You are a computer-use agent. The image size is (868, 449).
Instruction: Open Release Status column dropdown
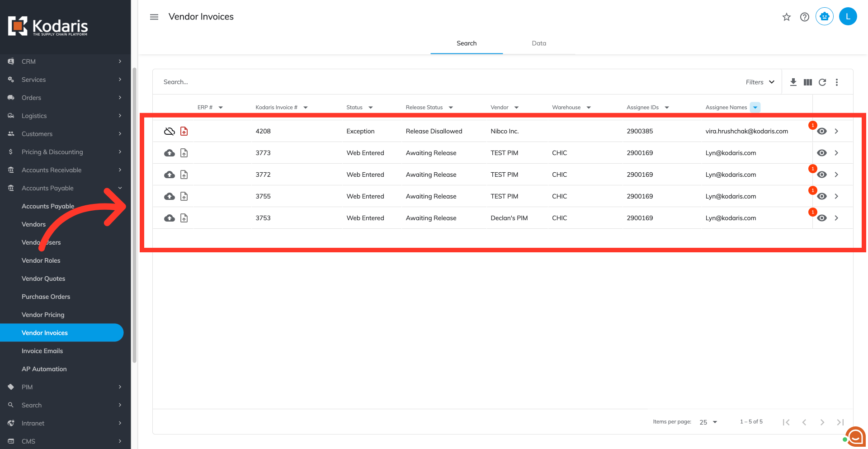(x=451, y=108)
